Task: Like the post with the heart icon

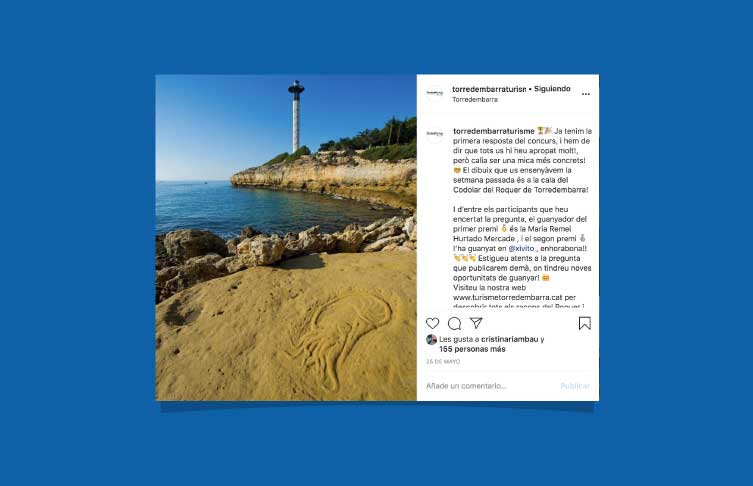Action: click(432, 324)
